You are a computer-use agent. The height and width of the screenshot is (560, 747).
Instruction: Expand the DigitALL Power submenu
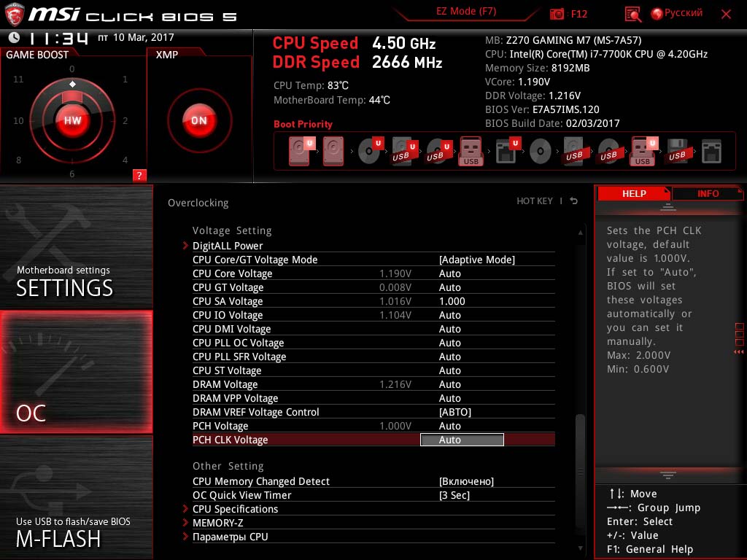pyautogui.click(x=228, y=246)
